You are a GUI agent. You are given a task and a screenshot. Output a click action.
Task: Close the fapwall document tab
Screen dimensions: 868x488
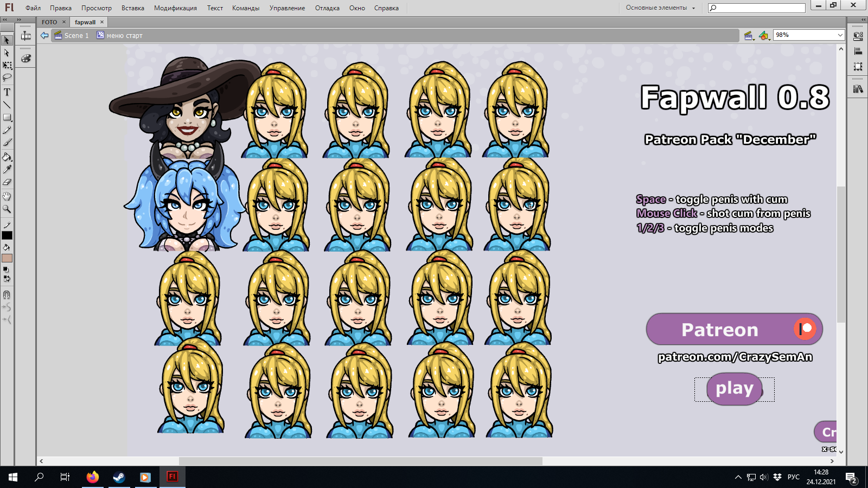(102, 22)
